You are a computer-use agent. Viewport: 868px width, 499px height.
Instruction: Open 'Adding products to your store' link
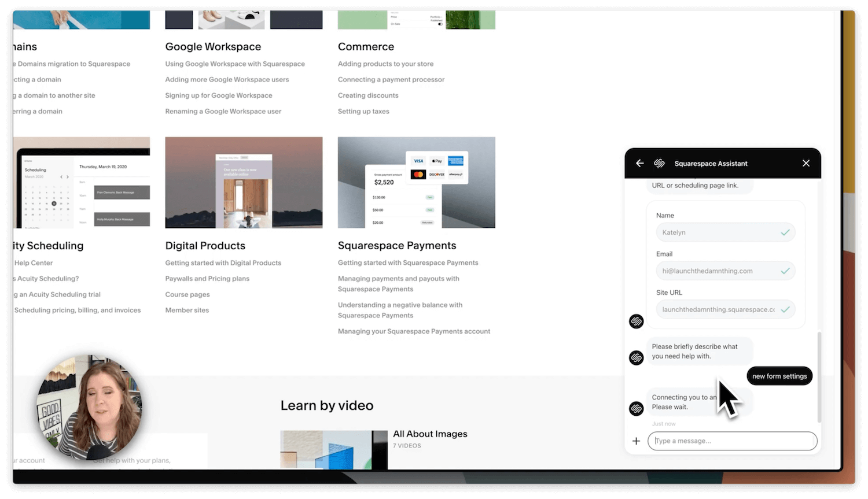pyautogui.click(x=385, y=64)
